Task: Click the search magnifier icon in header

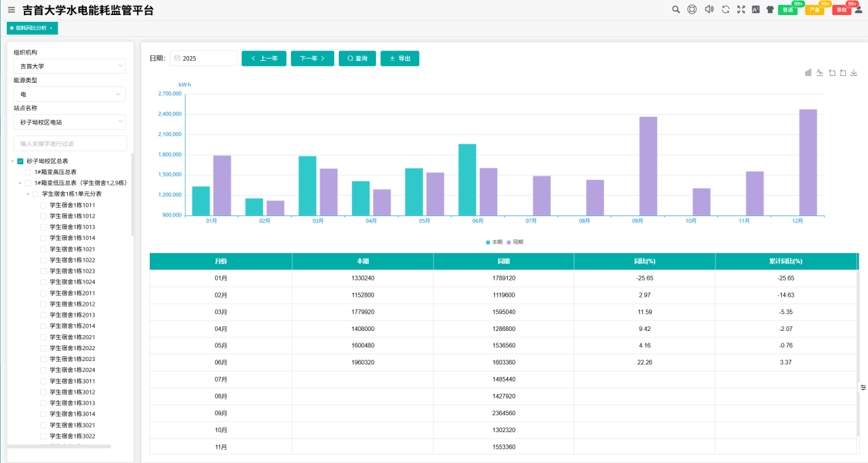Action: [676, 10]
